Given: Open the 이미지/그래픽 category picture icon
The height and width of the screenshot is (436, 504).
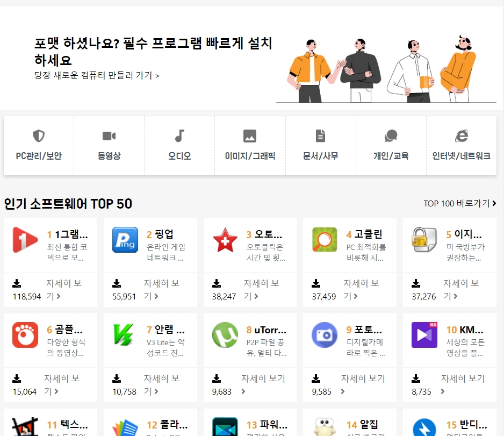Looking at the screenshot, I should pyautogui.click(x=250, y=136).
